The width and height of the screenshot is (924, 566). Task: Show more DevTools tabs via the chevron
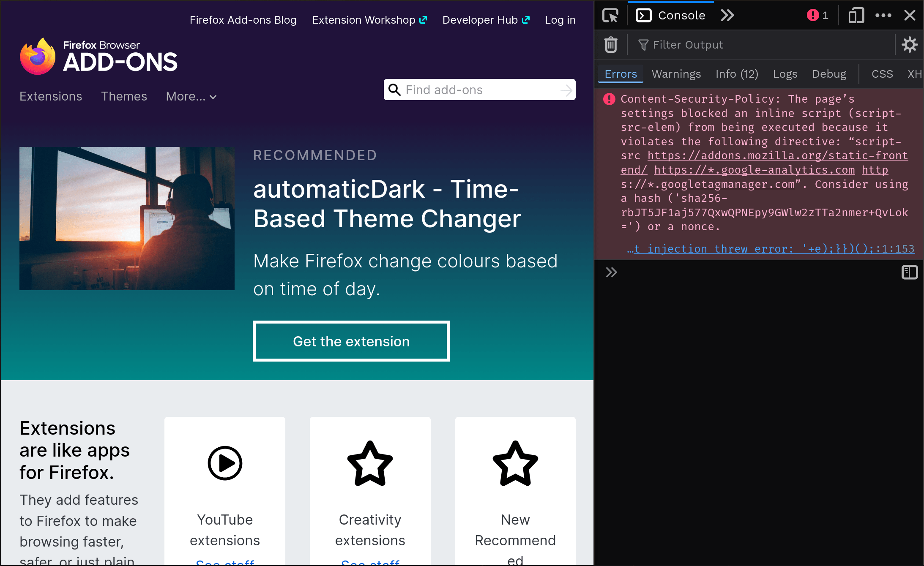coord(727,15)
